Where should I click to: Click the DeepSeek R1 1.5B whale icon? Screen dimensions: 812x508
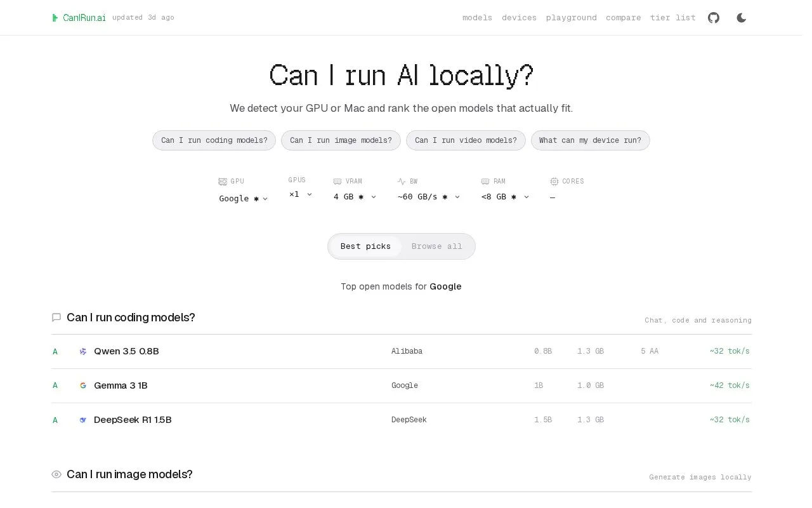tap(83, 420)
